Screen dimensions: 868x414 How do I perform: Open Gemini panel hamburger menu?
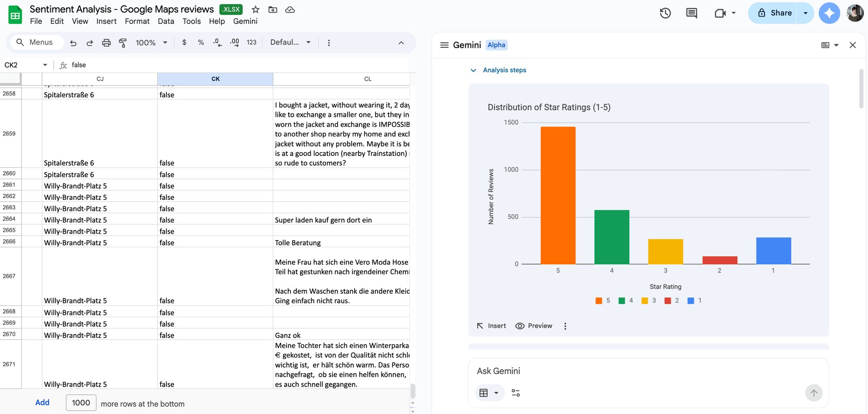[444, 45]
